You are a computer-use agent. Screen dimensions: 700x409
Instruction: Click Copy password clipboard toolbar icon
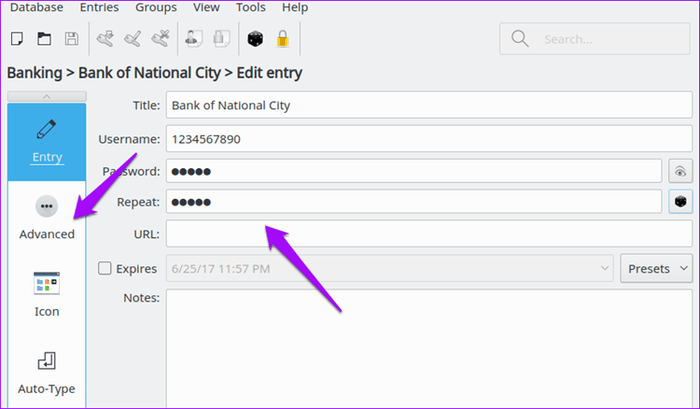pyautogui.click(x=221, y=39)
